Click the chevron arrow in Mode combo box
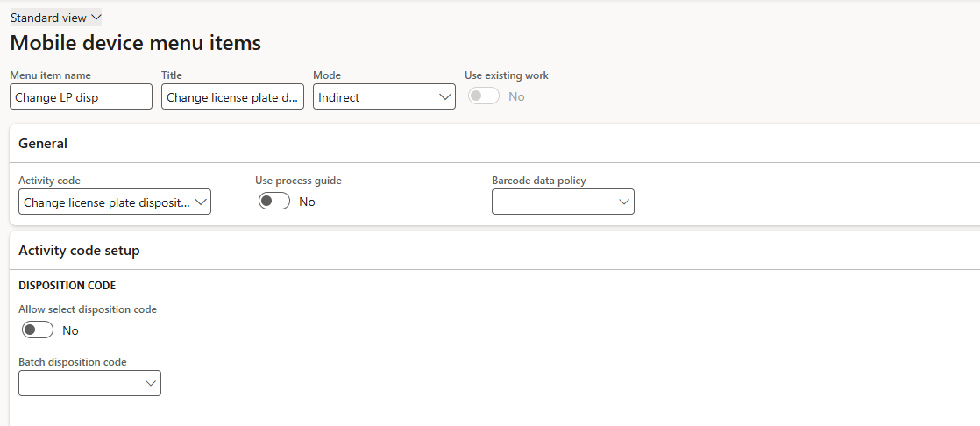Screen dimensions: 980x426 click(x=444, y=97)
